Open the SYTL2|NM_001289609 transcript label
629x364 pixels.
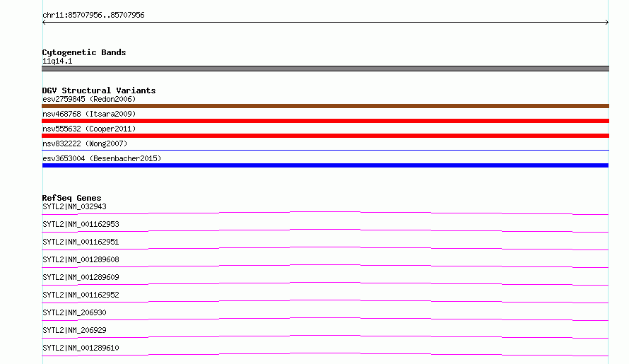pos(81,277)
